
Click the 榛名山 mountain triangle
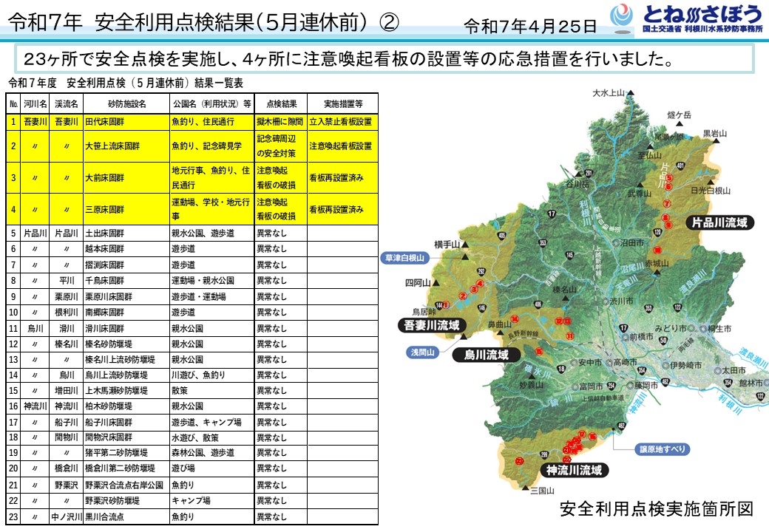coord(565,297)
